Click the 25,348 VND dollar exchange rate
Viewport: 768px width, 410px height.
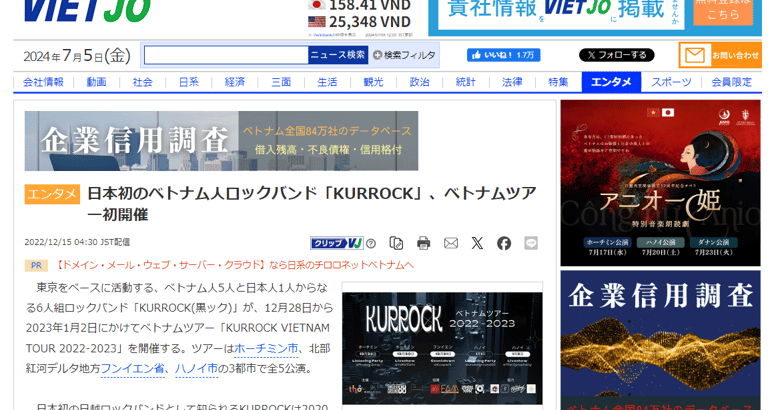pyautogui.click(x=369, y=22)
